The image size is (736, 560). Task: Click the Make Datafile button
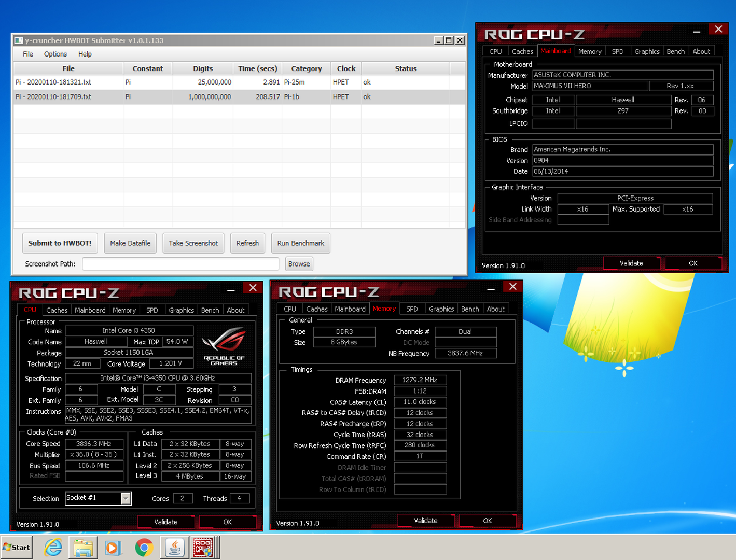(x=130, y=243)
